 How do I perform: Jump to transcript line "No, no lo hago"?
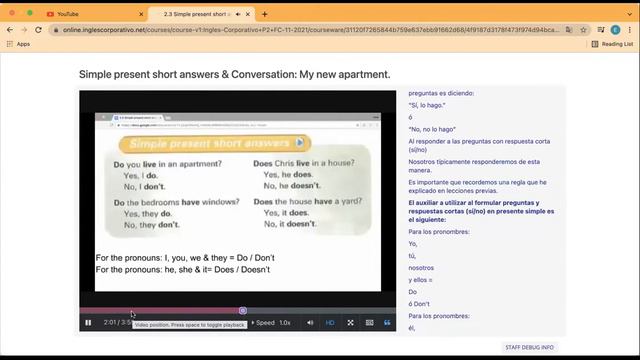[432, 129]
